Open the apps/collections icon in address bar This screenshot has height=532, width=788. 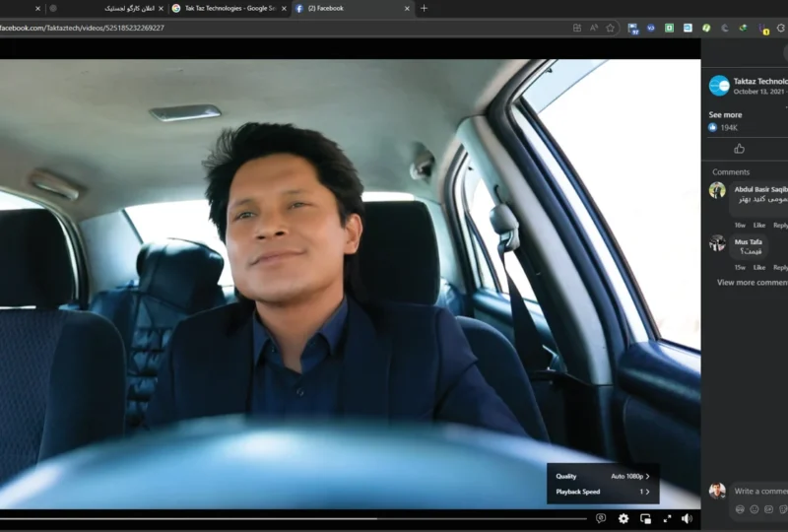[x=577, y=28]
